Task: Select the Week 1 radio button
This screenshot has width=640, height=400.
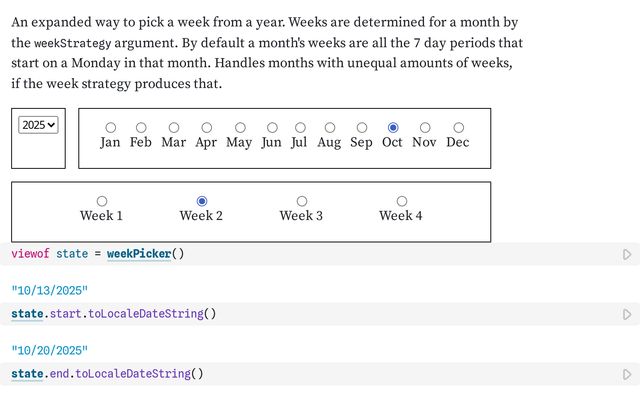Action: tap(102, 201)
